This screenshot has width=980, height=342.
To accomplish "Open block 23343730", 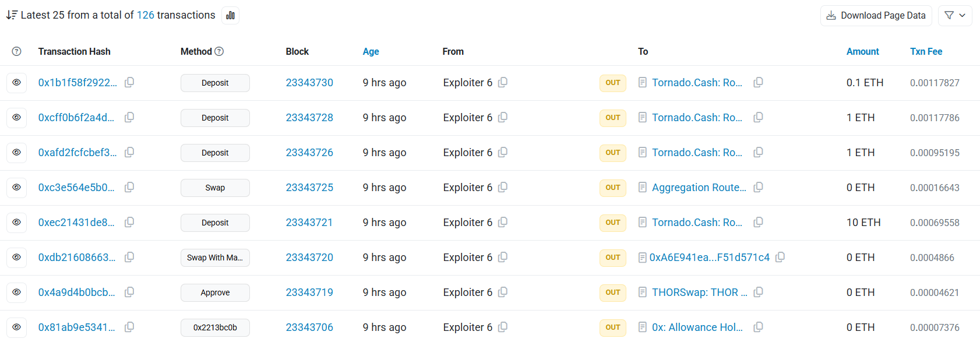I will tap(309, 83).
